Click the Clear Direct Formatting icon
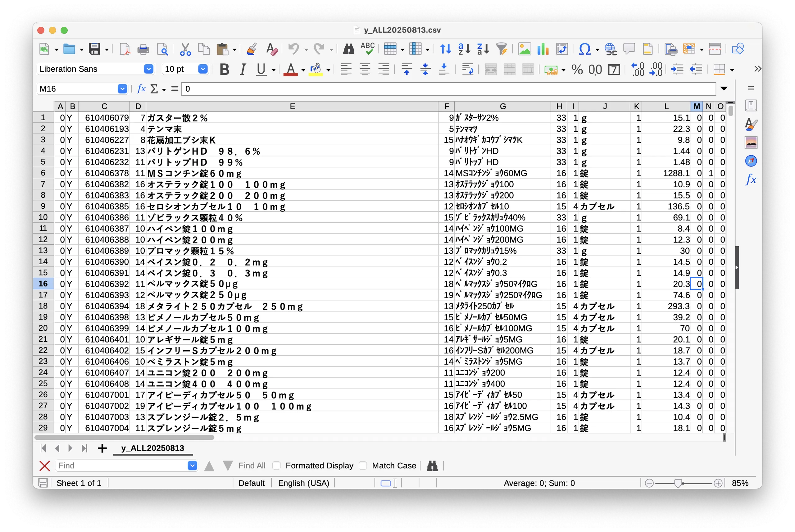Viewport: 795px width, 532px height. 272,49
